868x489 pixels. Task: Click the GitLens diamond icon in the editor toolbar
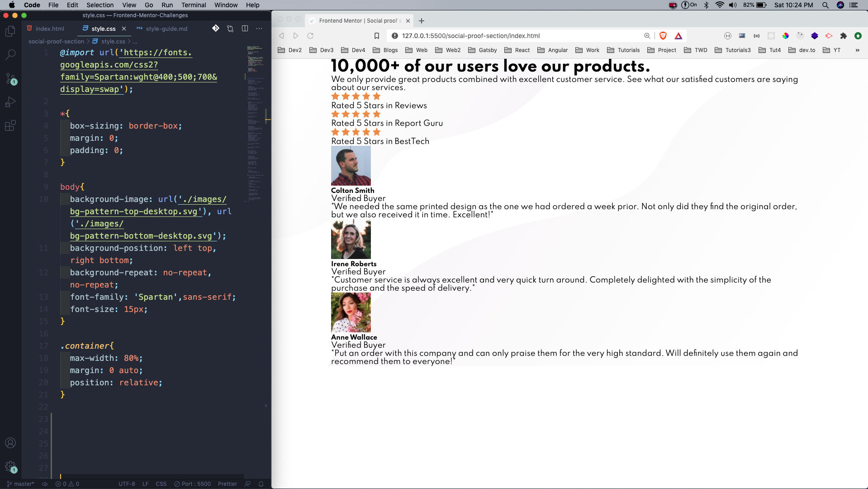[216, 29]
